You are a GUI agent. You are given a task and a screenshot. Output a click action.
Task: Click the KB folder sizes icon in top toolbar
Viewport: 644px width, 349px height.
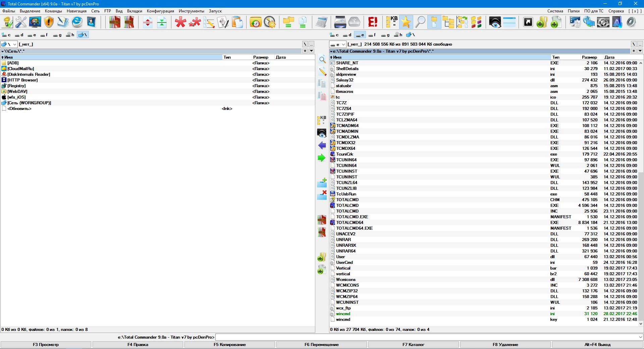point(391,22)
